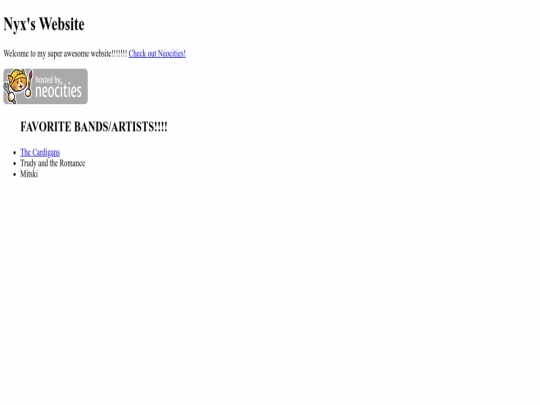The width and height of the screenshot is (540, 405).
Task: Click the "hosted by" text on badge
Action: click(49, 80)
